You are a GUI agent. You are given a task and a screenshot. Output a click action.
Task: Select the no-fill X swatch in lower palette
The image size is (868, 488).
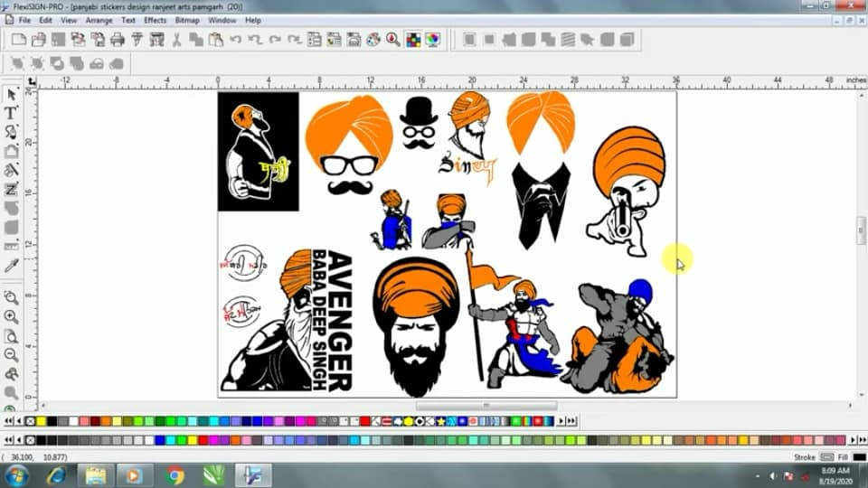[x=31, y=440]
